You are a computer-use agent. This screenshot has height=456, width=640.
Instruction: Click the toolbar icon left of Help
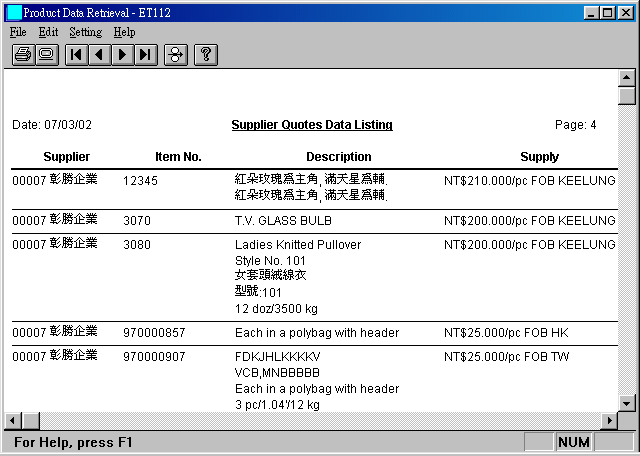tap(176, 55)
